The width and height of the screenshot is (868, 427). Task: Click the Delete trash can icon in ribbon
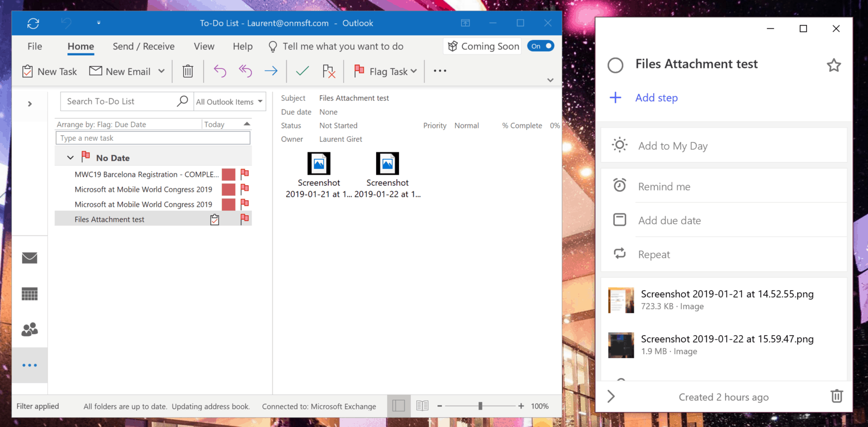pos(188,71)
